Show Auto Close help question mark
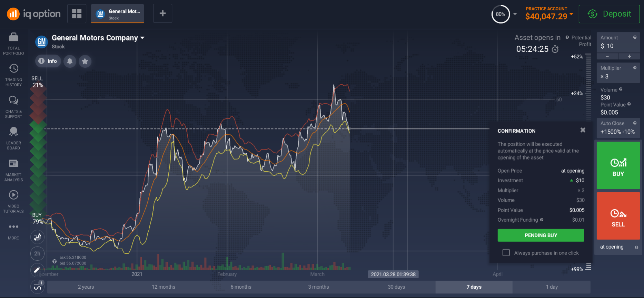Screen dimensions: 644x298 coord(635,123)
